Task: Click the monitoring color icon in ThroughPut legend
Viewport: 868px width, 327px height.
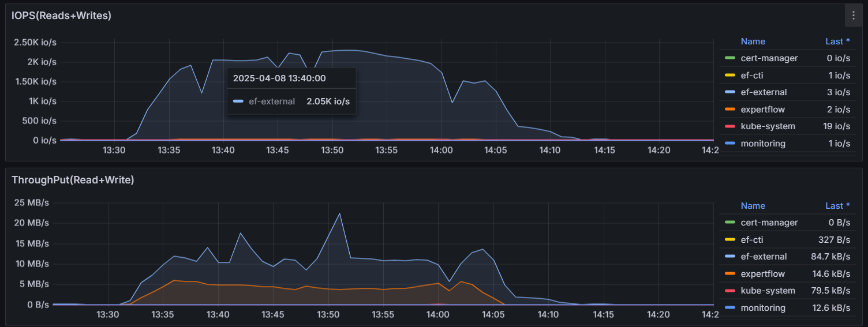Action: click(730, 308)
